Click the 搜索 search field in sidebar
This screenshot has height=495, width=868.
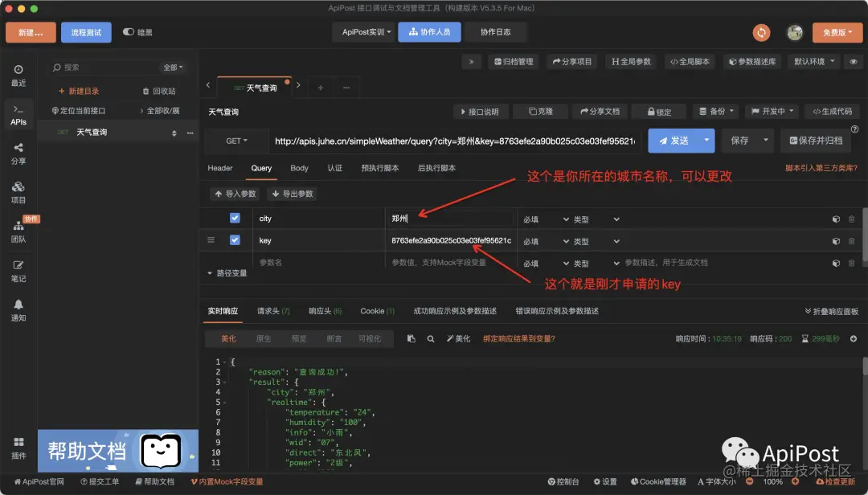coord(105,67)
